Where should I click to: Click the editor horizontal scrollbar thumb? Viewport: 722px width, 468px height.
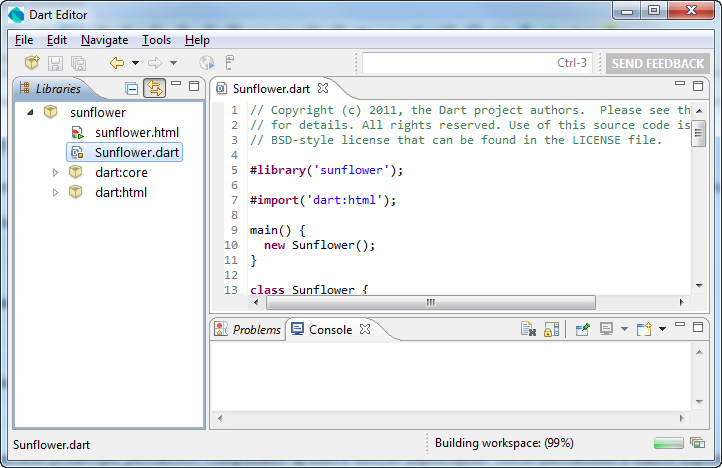pyautogui.click(x=431, y=303)
